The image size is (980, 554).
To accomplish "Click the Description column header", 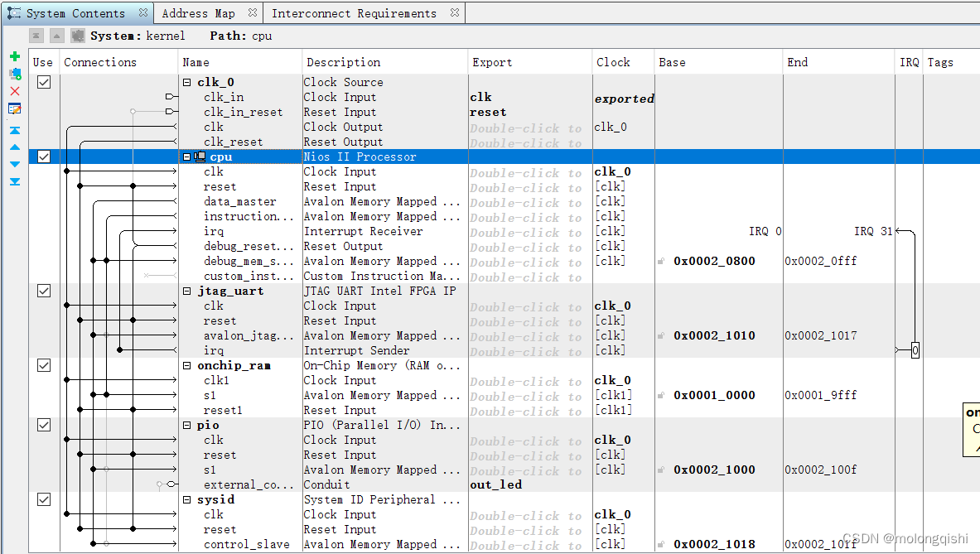I will point(385,62).
